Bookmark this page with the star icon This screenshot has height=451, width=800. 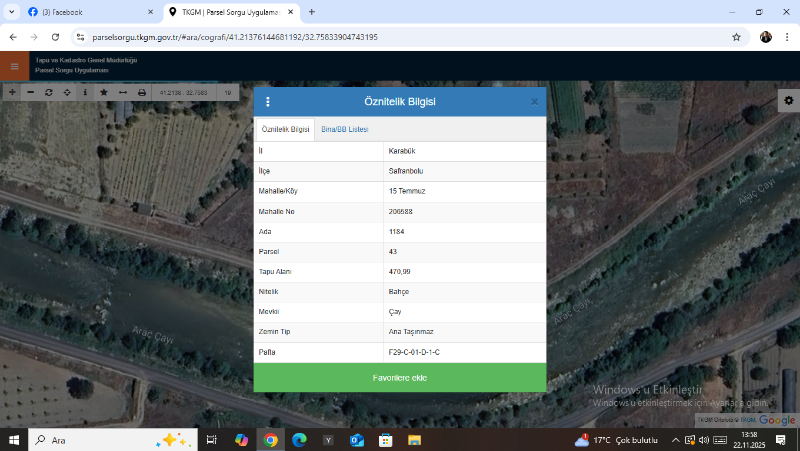pos(736,37)
